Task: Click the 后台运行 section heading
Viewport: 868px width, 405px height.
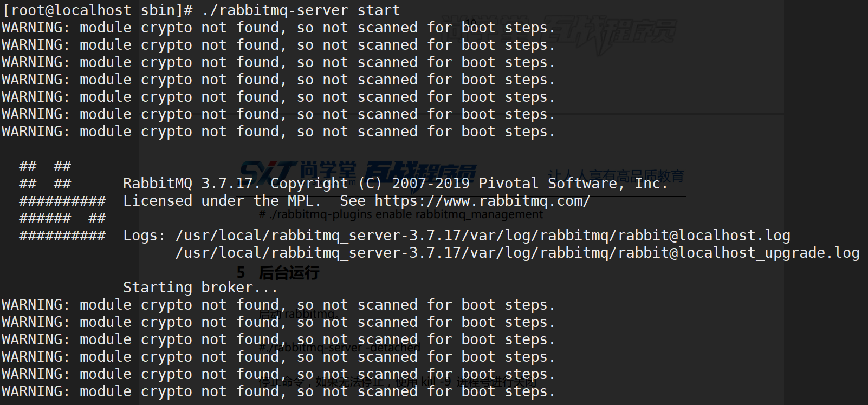Action: pos(289,272)
